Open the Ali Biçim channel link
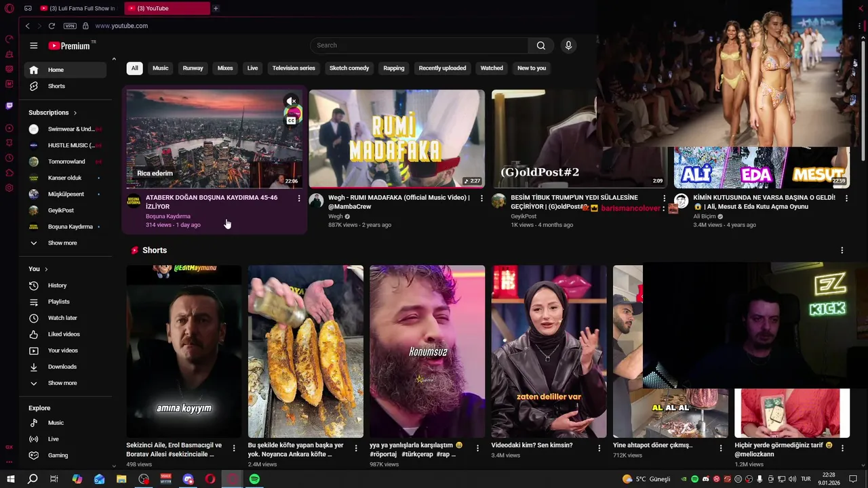 click(x=705, y=216)
